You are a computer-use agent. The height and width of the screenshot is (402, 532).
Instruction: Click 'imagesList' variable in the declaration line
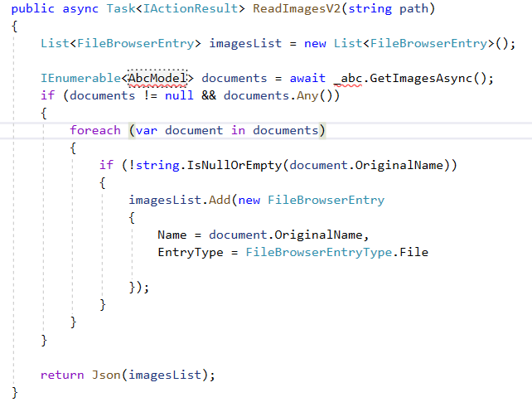245,44
